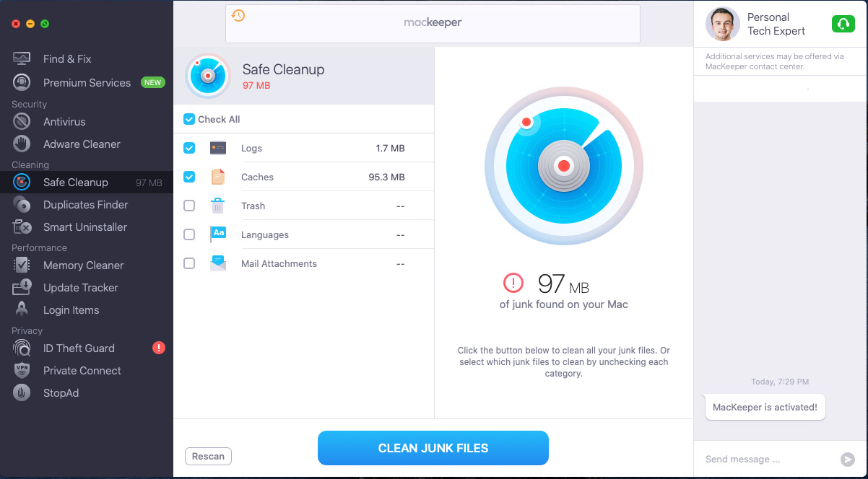Screen dimensions: 868x479
Task: Click the large radar scan graphic
Action: coord(564,166)
